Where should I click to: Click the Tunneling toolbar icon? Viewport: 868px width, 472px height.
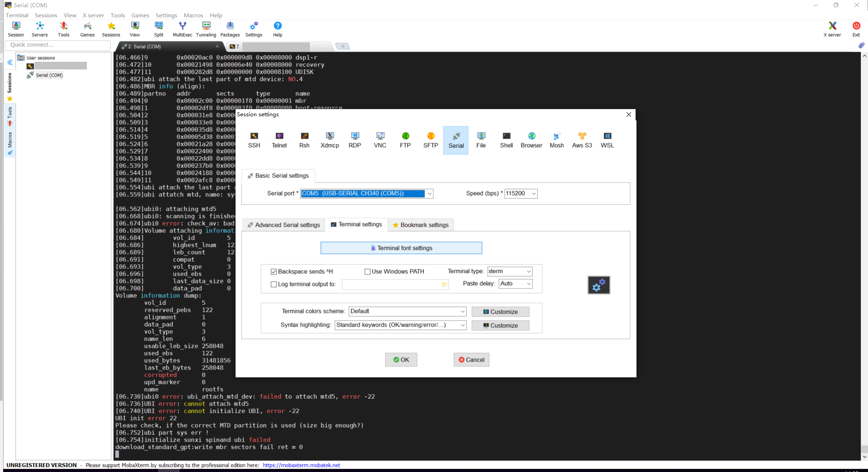coord(206,29)
